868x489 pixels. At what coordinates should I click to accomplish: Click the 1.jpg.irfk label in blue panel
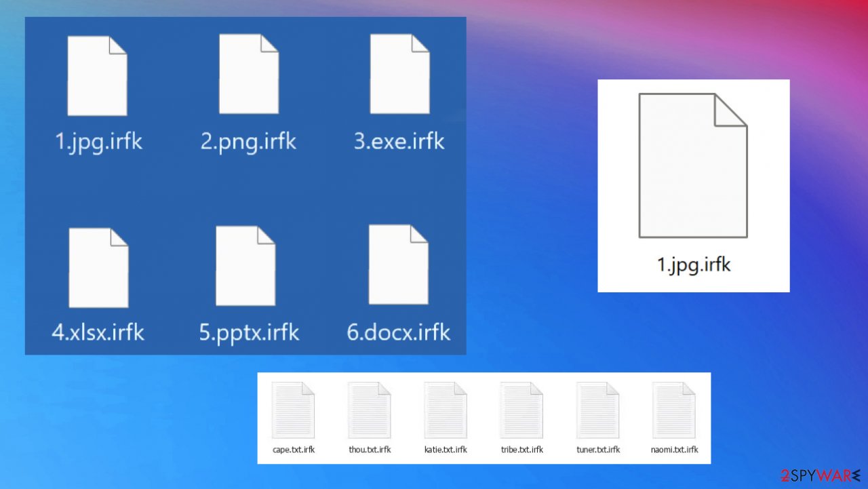[99, 142]
